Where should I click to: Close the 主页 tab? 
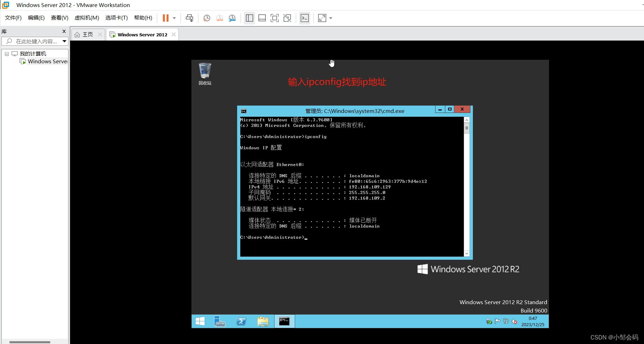pos(100,34)
